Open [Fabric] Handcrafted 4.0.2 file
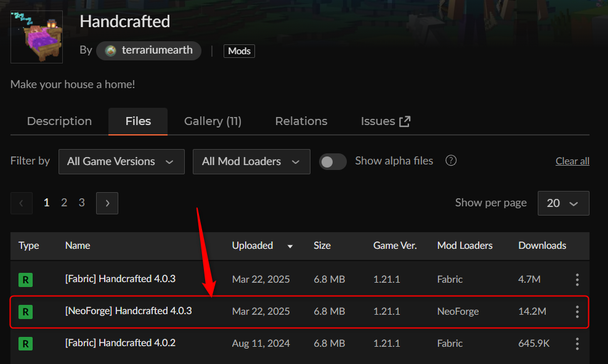This screenshot has height=364, width=608. tap(120, 343)
